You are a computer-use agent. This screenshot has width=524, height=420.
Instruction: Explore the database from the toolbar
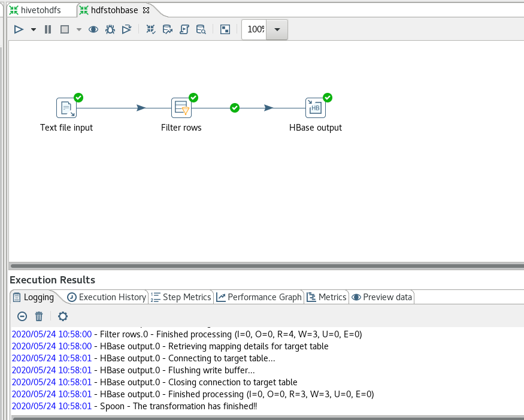[201, 29]
